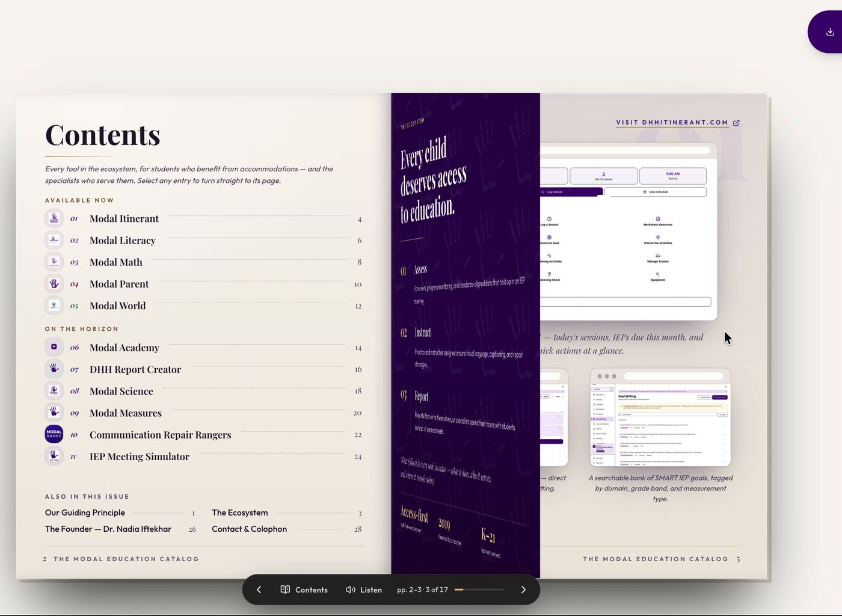Viewport: 842px width, 616px height.
Task: Click the Modal Parent hand icon
Action: point(54,283)
